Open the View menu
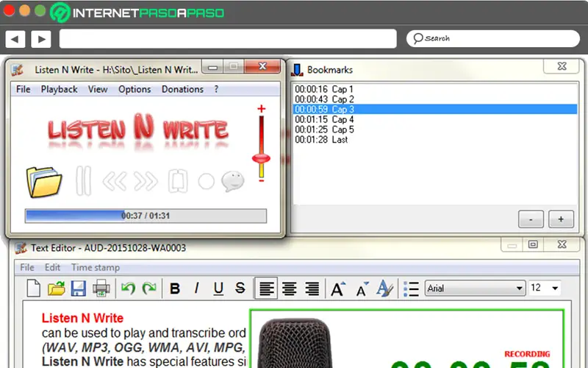This screenshot has width=588, height=368. tap(98, 89)
